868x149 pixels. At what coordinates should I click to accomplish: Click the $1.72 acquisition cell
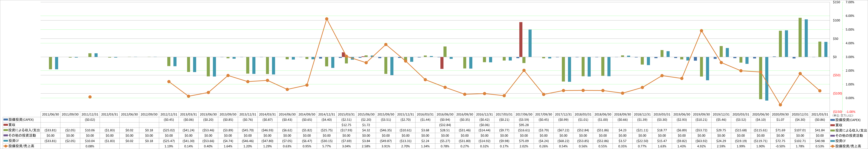click(366, 125)
